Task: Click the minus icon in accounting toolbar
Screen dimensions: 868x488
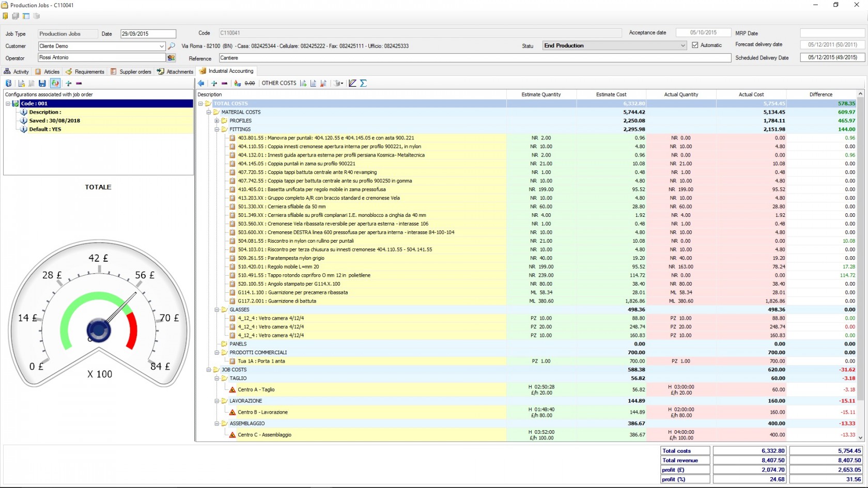Action: click(x=224, y=83)
